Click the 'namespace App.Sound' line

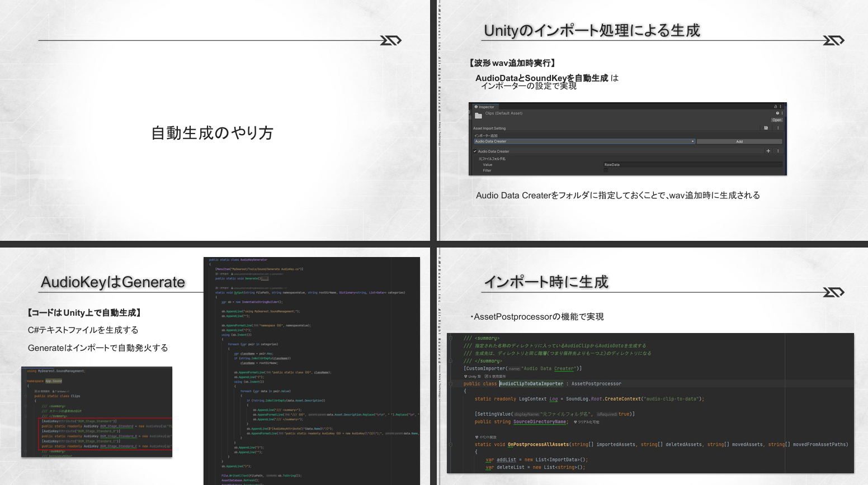point(44,381)
